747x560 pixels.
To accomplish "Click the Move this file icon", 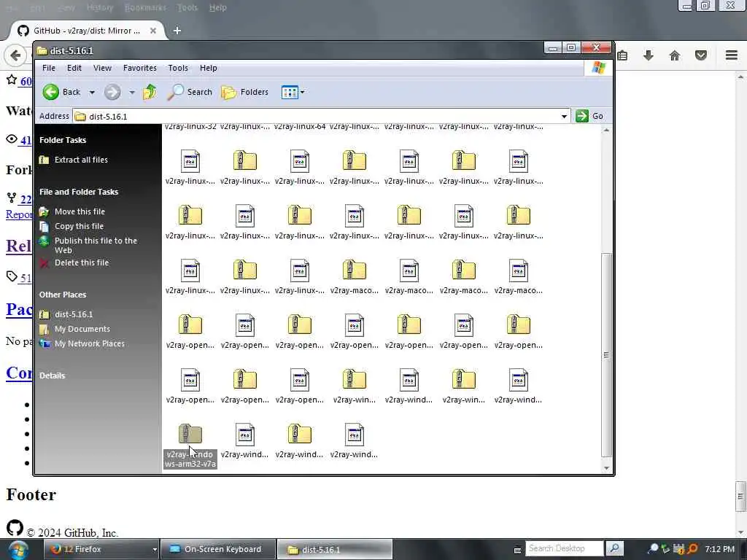I will pos(44,211).
